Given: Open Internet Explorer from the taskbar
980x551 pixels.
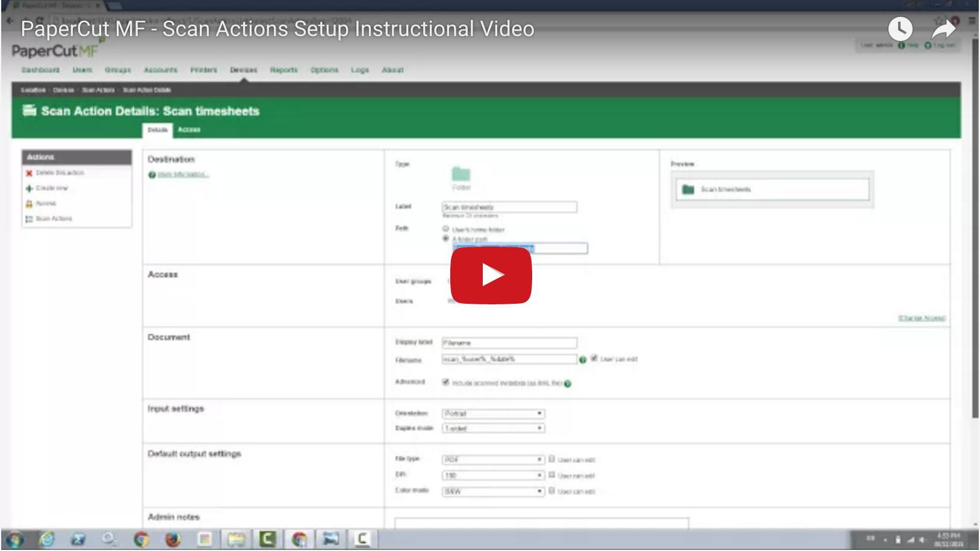Looking at the screenshot, I should pos(47,540).
